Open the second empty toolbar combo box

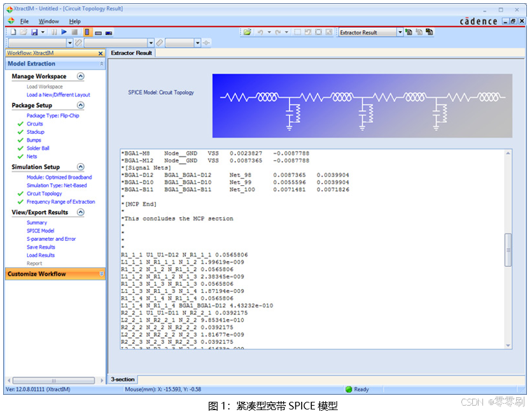[119, 43]
